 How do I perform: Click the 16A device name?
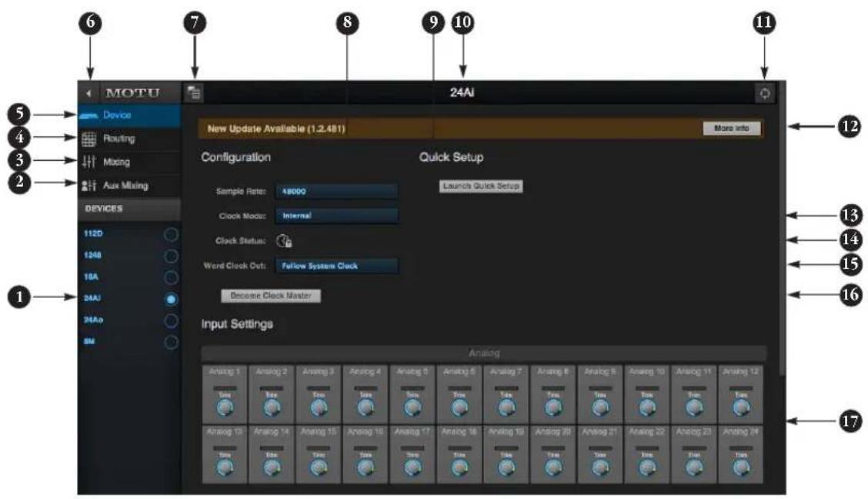[91, 277]
